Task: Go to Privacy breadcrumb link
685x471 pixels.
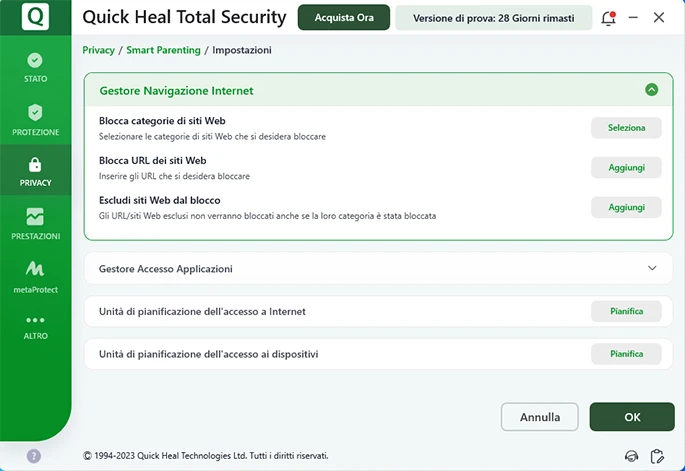Action: tap(98, 50)
